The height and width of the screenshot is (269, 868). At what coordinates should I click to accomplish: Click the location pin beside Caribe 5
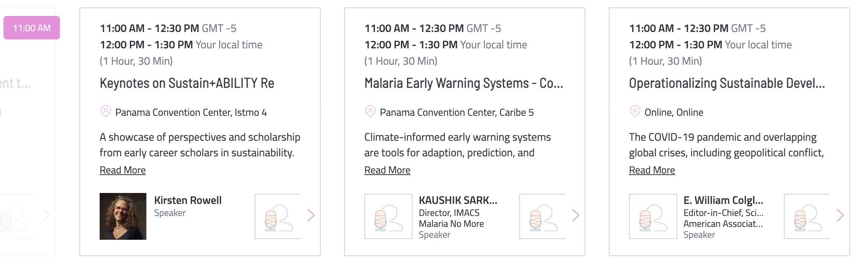tap(370, 111)
